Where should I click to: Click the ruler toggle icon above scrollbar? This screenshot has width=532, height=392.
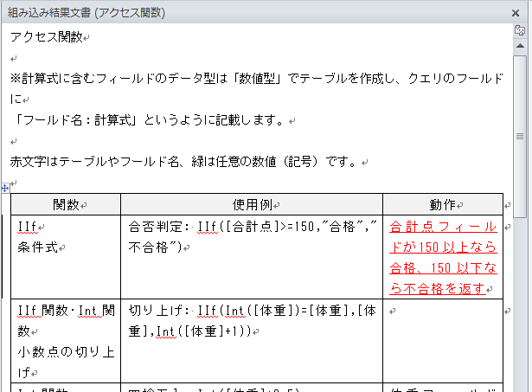519,30
